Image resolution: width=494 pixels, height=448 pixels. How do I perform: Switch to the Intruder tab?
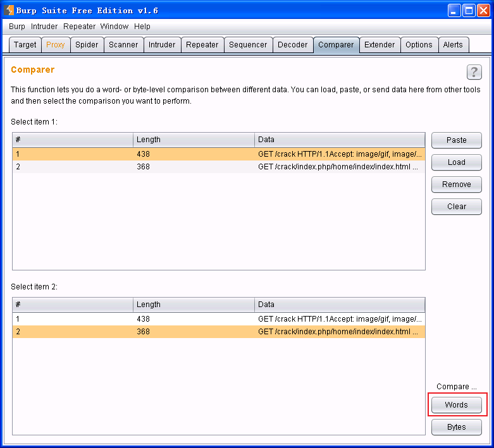(162, 45)
